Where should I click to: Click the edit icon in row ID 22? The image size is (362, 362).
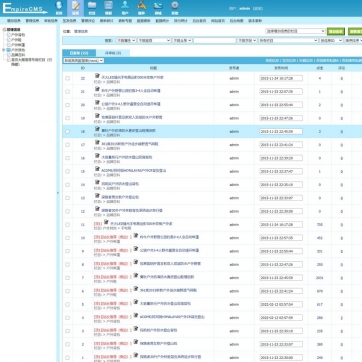coord(97,76)
